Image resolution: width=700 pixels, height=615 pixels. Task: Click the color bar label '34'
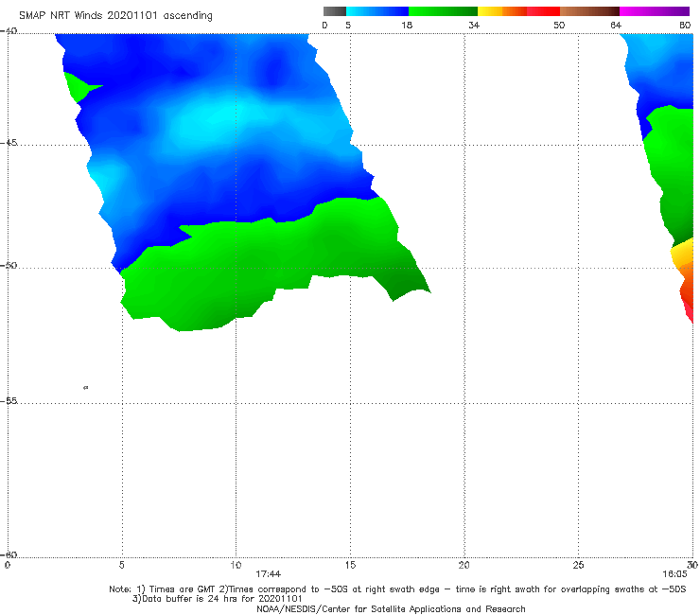(474, 26)
